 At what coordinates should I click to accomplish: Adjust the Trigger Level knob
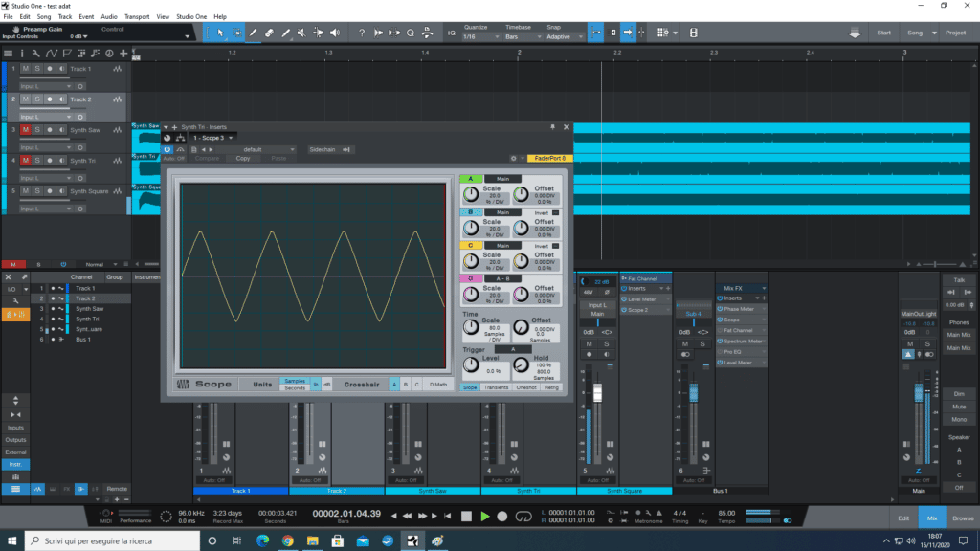point(471,365)
